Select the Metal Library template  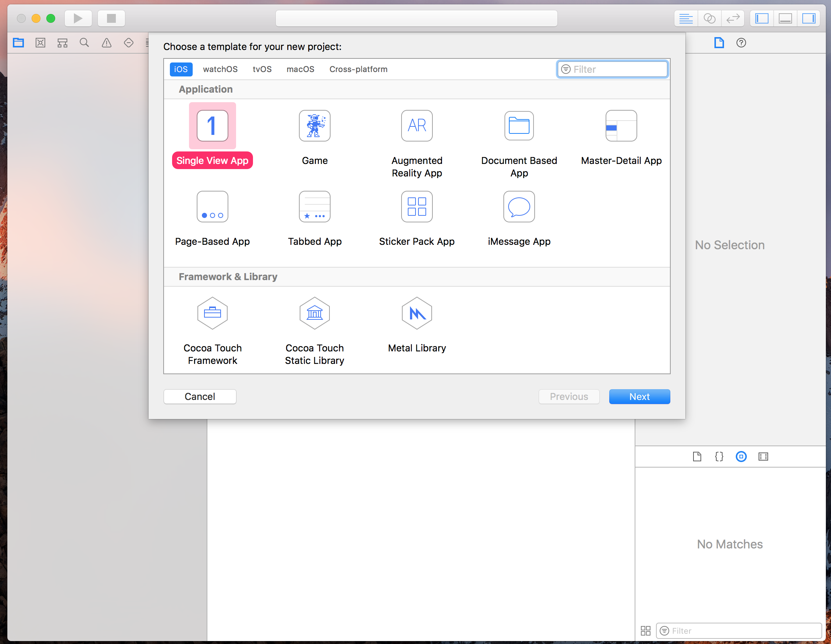(x=417, y=313)
